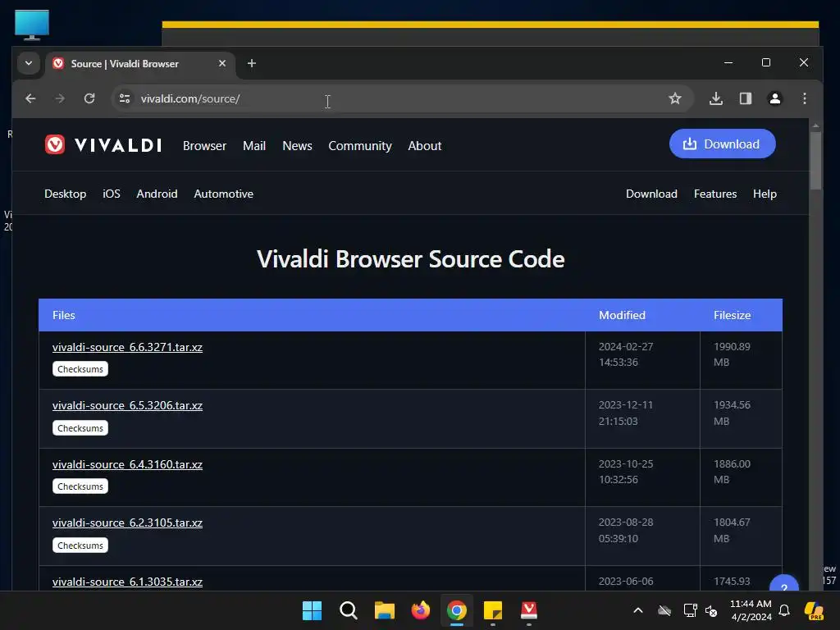Download vivaldi-source_6.2.3105.tar.xz

[x=127, y=523]
